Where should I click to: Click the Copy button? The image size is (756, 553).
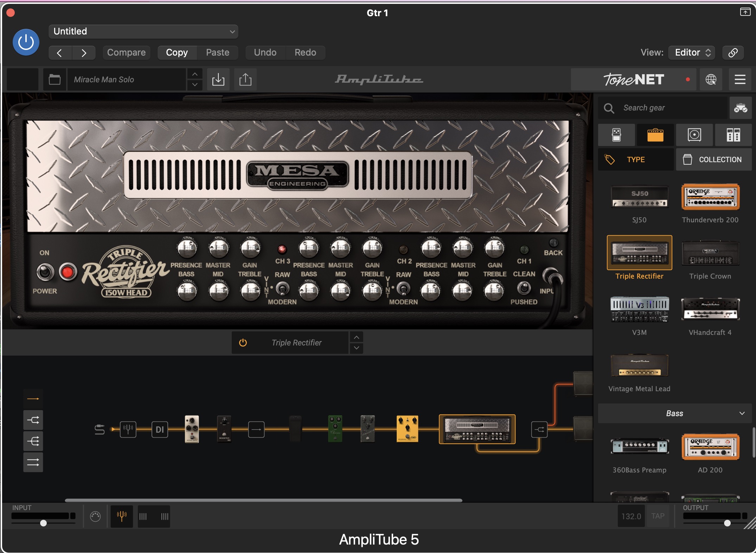click(x=177, y=53)
